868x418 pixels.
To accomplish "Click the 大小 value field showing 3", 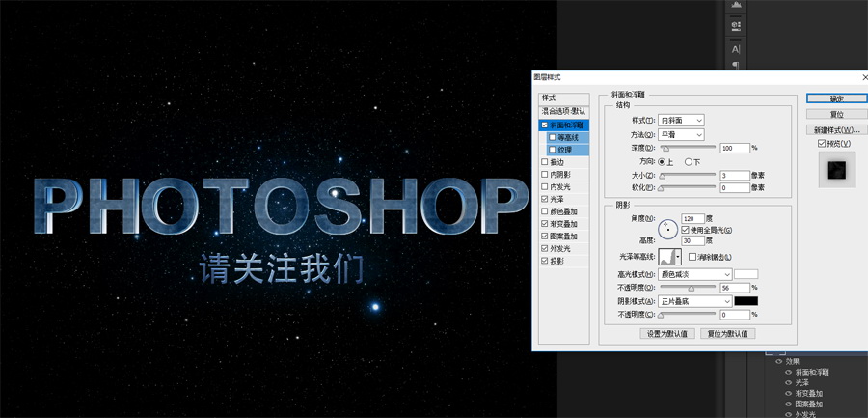I will (x=735, y=175).
